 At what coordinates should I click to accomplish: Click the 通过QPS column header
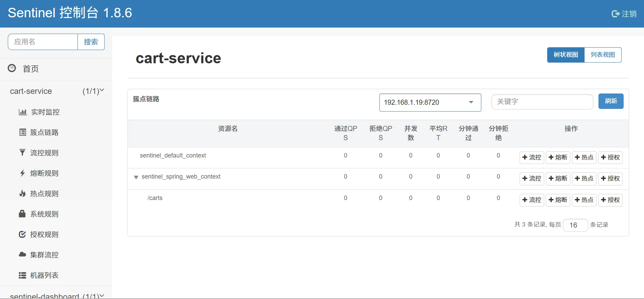click(x=345, y=133)
